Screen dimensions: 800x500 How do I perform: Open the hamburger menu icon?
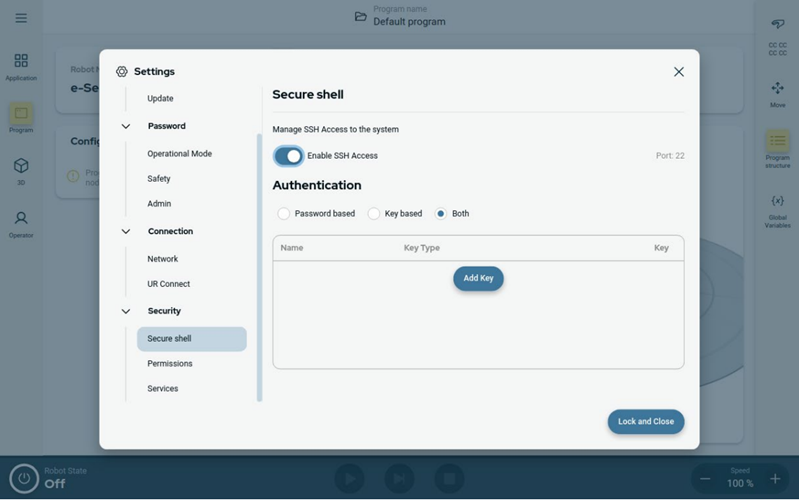point(21,18)
